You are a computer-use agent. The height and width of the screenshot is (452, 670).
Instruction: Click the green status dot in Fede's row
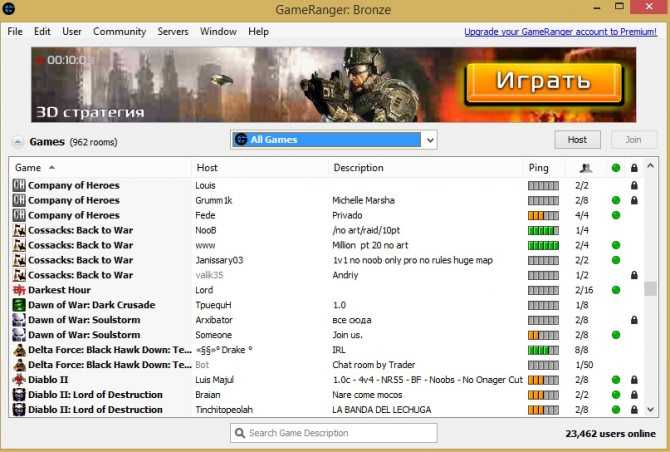[x=616, y=215]
